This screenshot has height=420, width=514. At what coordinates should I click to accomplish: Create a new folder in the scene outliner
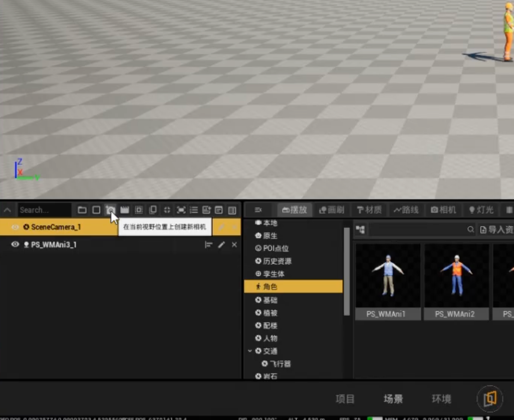(x=82, y=210)
